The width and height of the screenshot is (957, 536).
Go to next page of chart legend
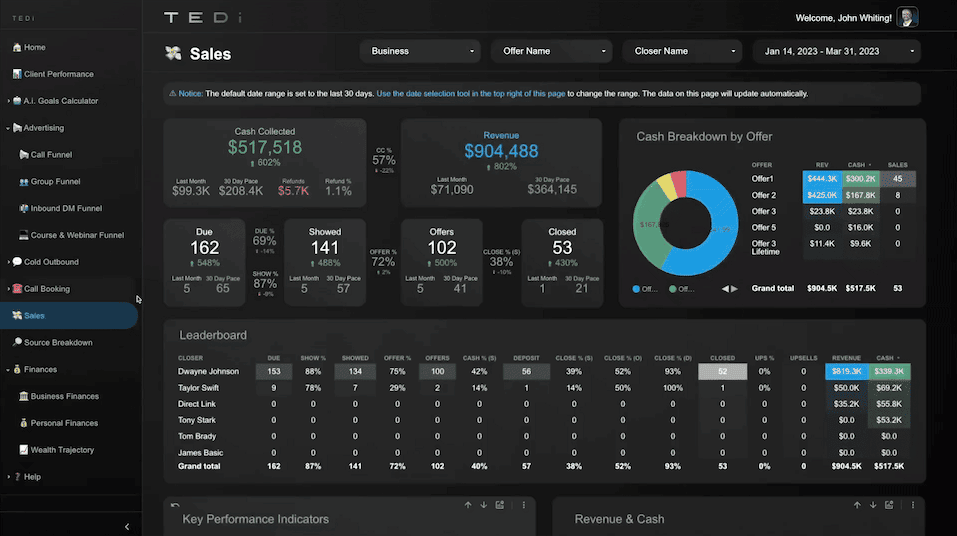tap(734, 289)
